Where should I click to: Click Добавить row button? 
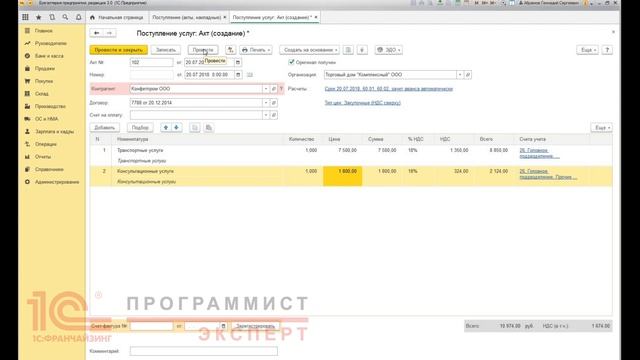[104, 128]
